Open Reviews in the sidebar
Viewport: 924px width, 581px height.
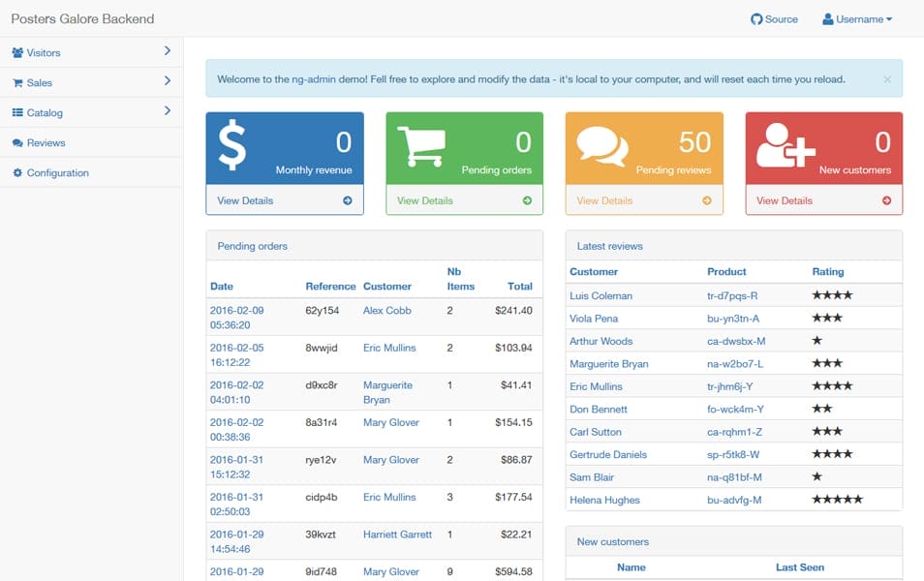(46, 143)
